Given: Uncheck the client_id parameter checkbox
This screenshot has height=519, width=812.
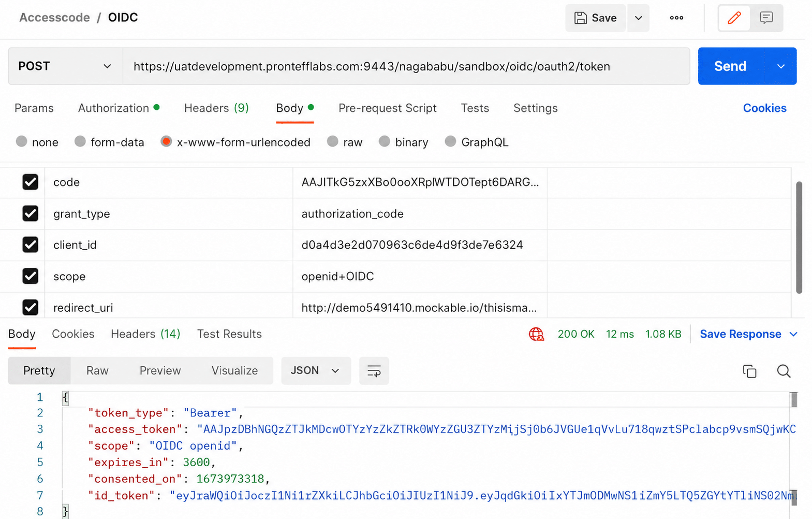Looking at the screenshot, I should (x=30, y=244).
